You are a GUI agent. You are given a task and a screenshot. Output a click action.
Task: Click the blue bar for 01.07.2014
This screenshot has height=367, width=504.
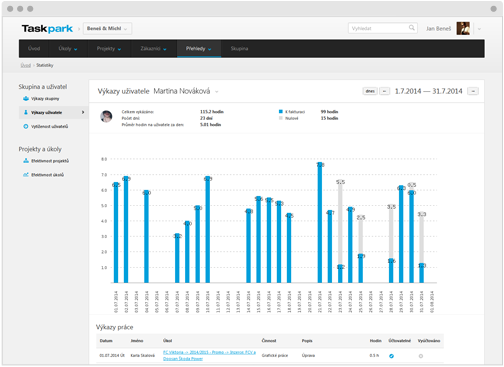pyautogui.click(x=116, y=233)
